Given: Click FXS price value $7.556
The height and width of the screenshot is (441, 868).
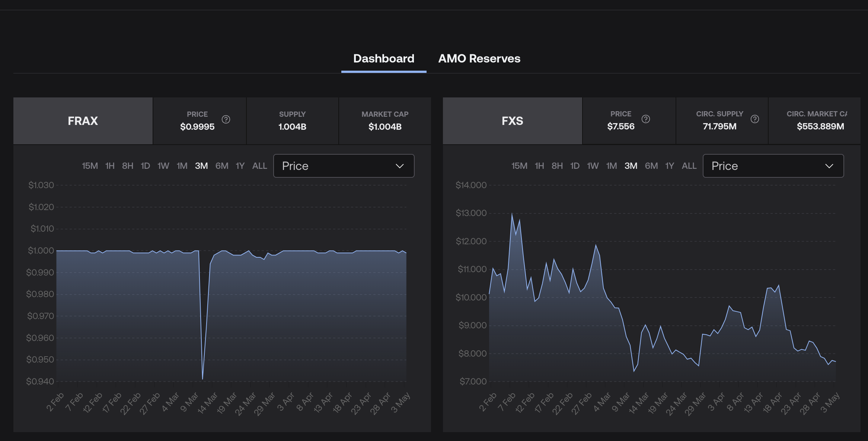Looking at the screenshot, I should (621, 126).
